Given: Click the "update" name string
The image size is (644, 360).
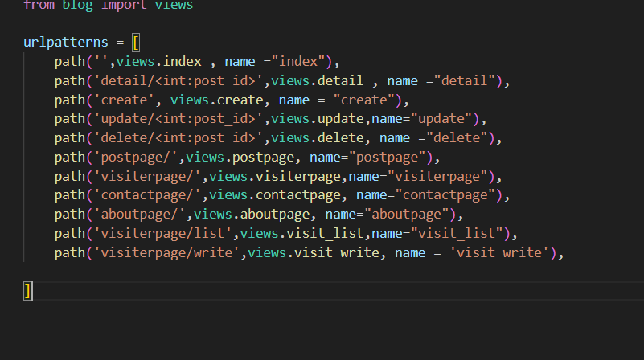Looking at the screenshot, I should (x=441, y=119).
